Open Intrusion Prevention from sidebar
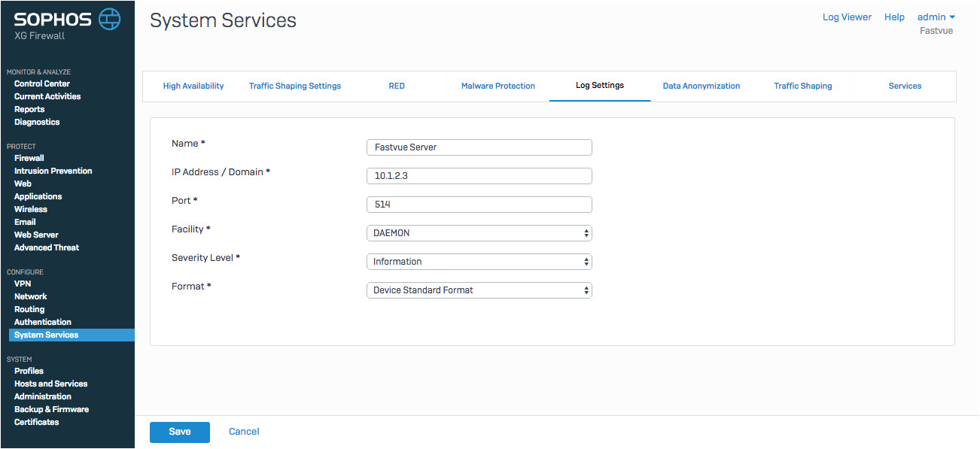 [x=53, y=171]
